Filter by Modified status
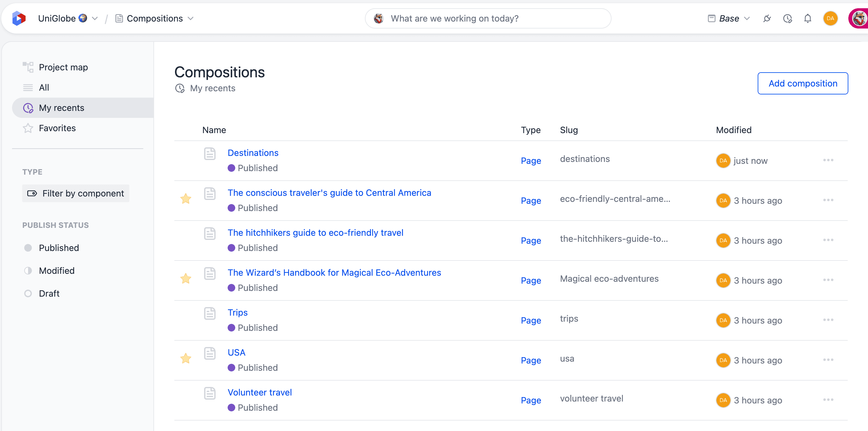868x431 pixels. [49, 271]
